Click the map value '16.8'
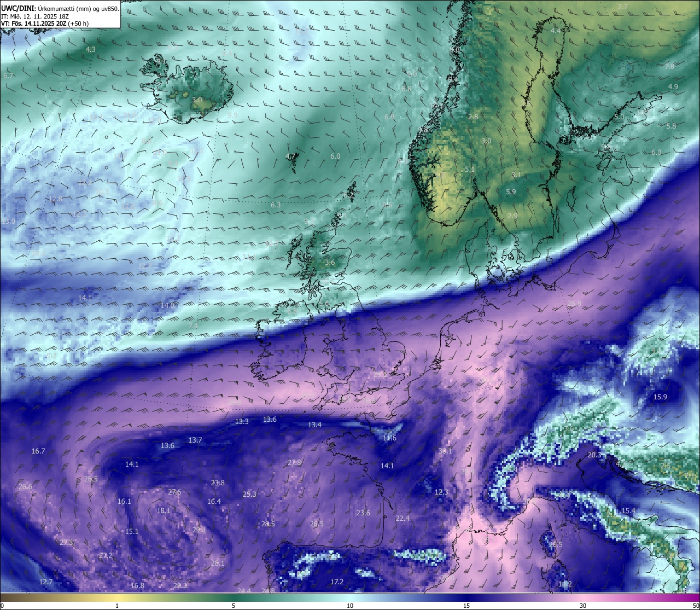This screenshot has width=700, height=610. point(137,585)
